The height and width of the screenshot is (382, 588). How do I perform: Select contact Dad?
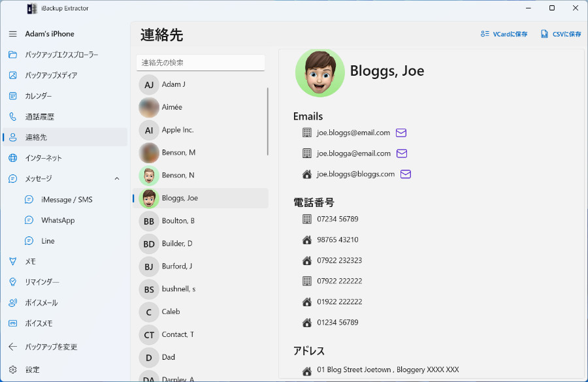(201, 357)
